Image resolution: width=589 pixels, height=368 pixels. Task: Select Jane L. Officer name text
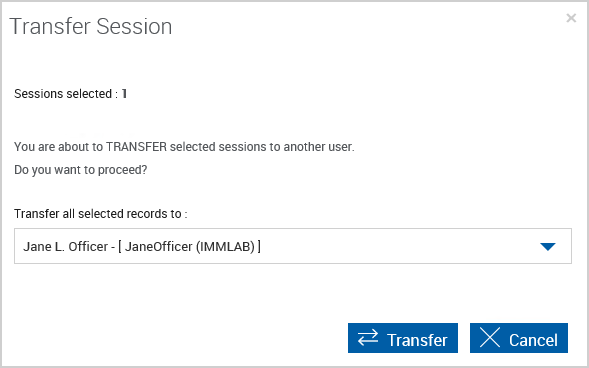66,247
